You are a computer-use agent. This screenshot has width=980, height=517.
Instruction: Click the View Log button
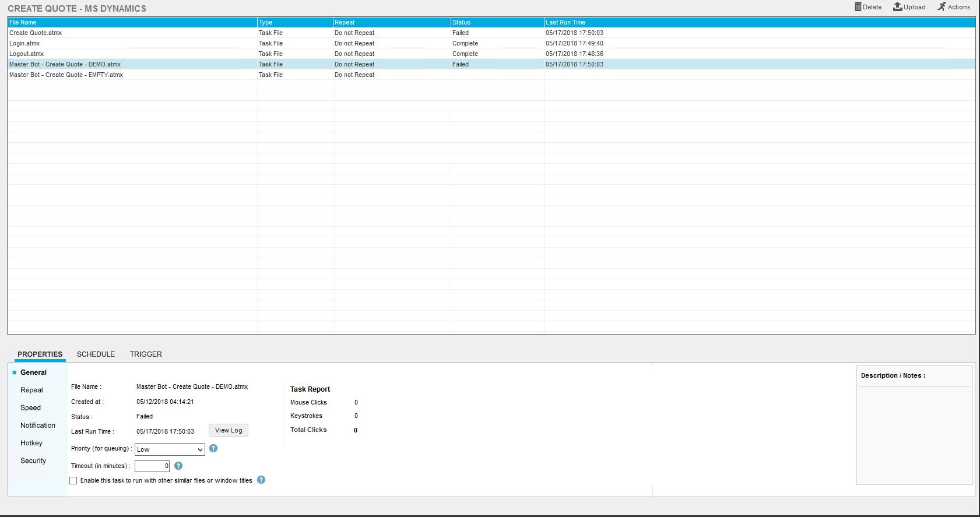pos(229,430)
